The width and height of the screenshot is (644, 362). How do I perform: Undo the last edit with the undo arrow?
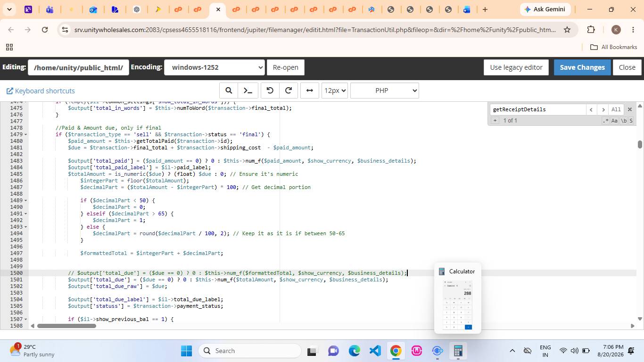[x=270, y=90]
